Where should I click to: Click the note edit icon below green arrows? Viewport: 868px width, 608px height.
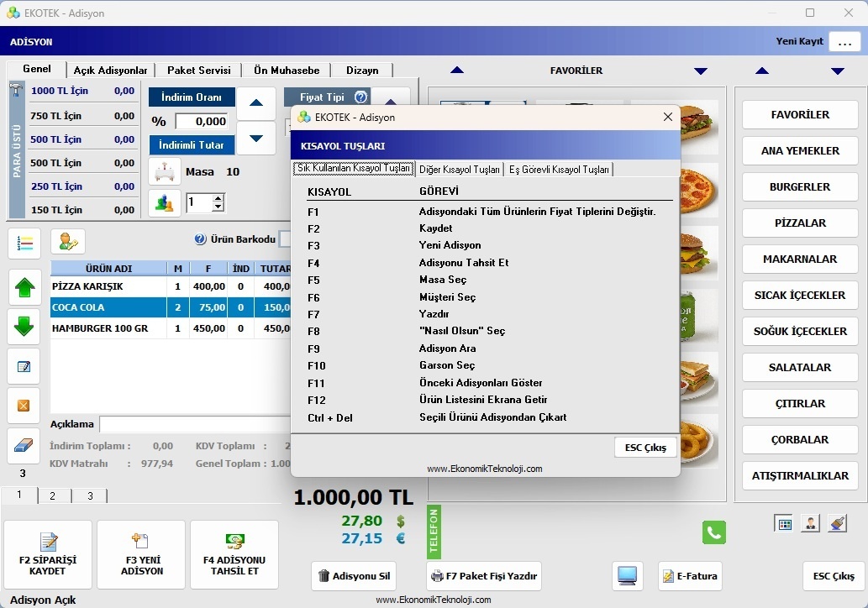[24, 366]
